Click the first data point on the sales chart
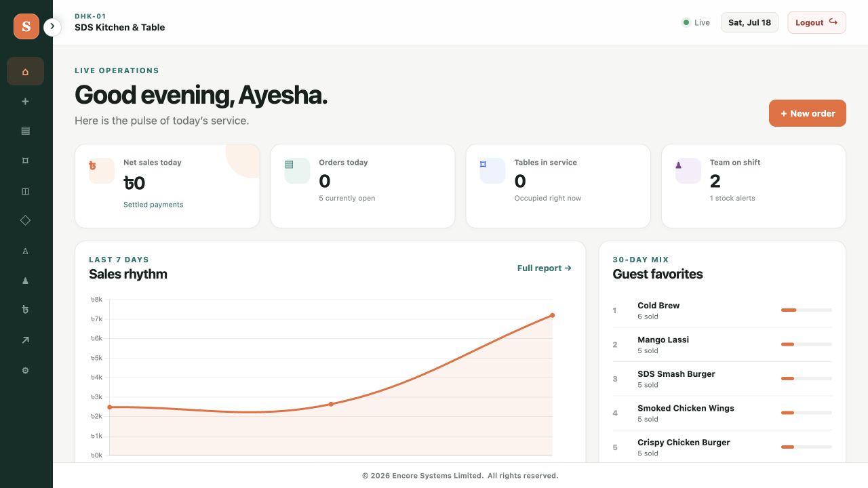 pyautogui.click(x=110, y=407)
